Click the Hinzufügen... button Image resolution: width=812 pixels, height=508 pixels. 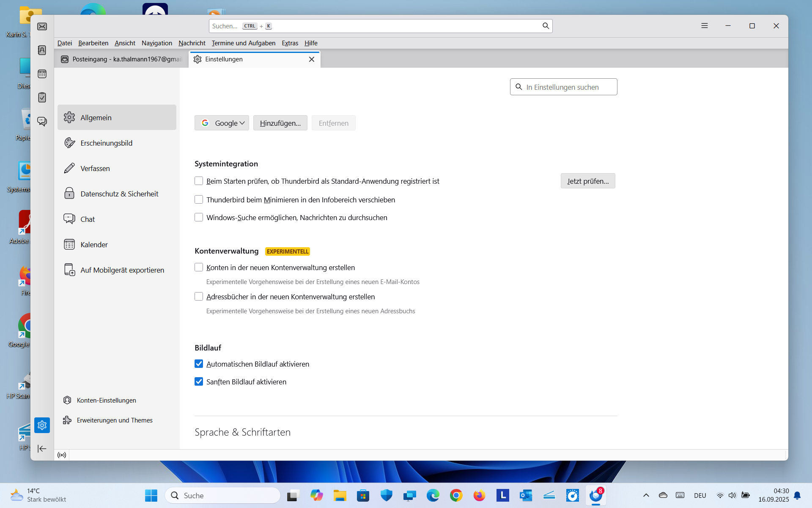[280, 123]
